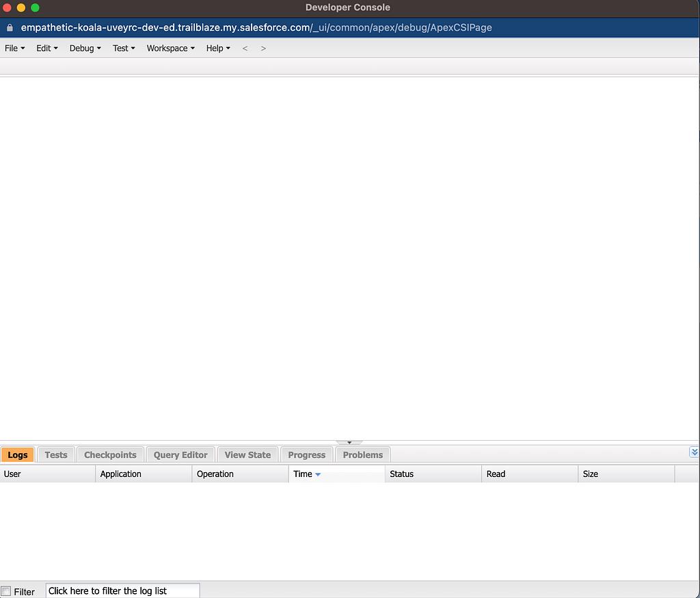
Task: Sort logs by Operation column header
Action: point(215,474)
